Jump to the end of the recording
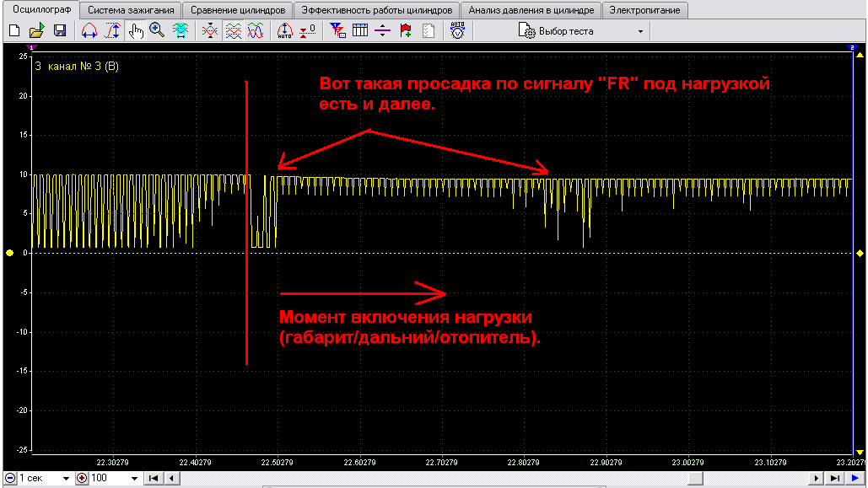Screen dimensions: 868x488 [x=835, y=478]
